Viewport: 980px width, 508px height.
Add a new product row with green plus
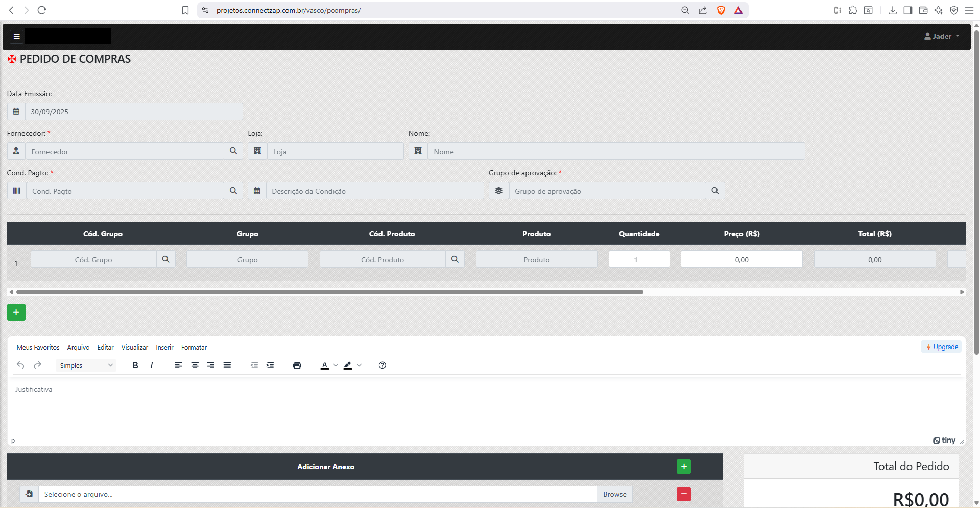coord(16,312)
